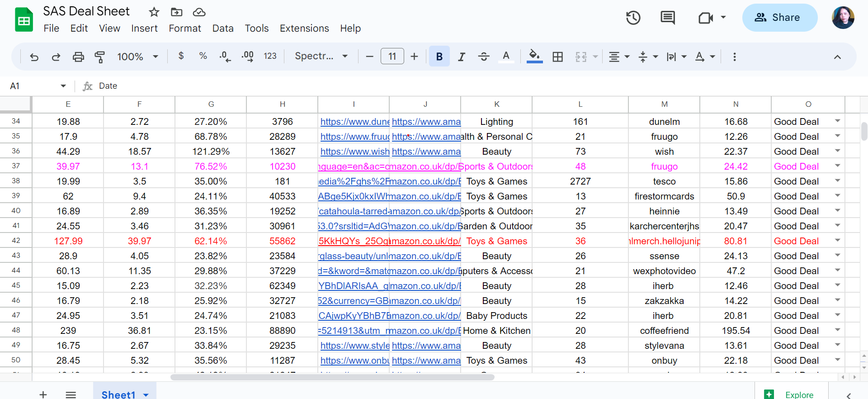Open the zoom level dropdown
This screenshot has height=399, width=868.
137,57
